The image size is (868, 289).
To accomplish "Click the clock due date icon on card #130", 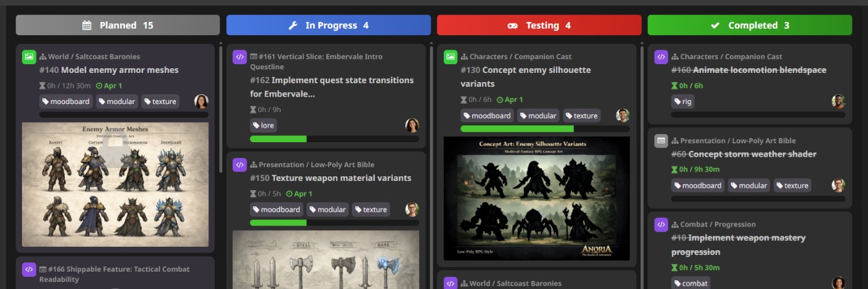I will click(x=500, y=99).
